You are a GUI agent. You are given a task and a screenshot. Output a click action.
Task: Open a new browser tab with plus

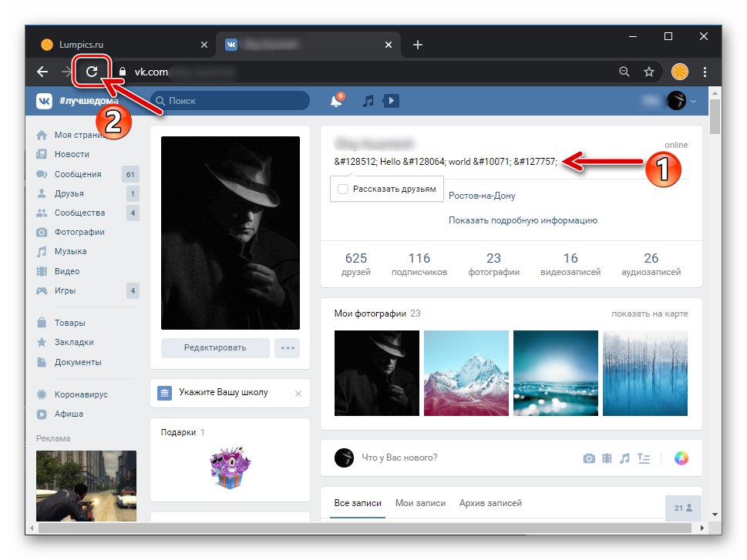(418, 45)
